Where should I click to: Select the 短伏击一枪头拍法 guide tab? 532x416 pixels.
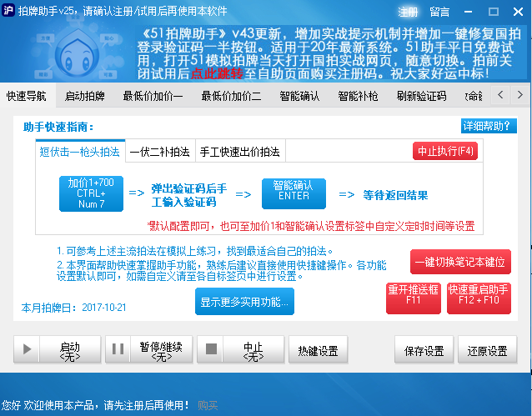pyautogui.click(x=80, y=152)
